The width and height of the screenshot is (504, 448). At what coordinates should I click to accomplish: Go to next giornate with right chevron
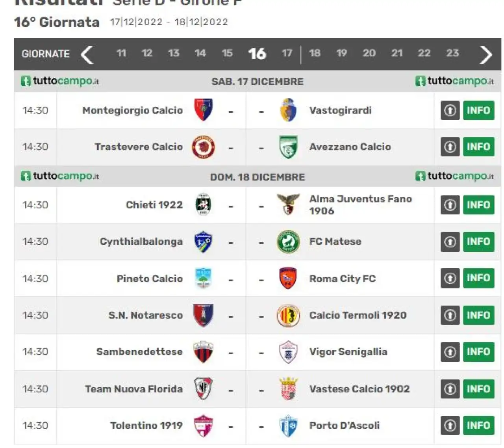click(486, 54)
